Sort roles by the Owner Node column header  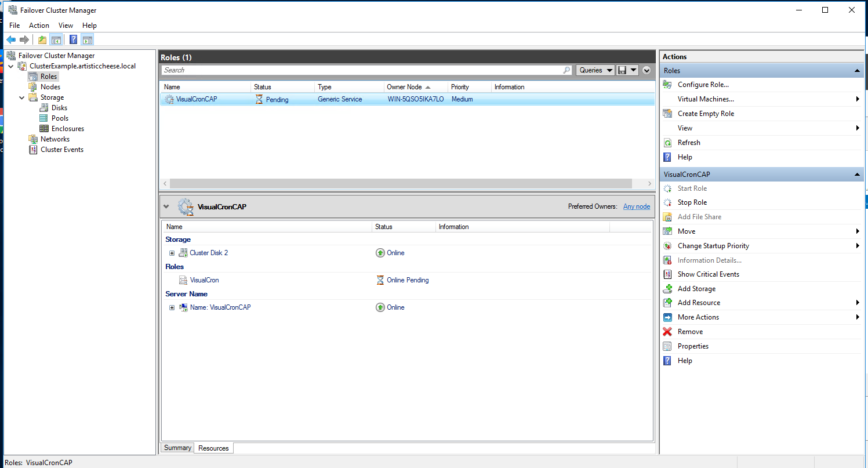(x=416, y=87)
